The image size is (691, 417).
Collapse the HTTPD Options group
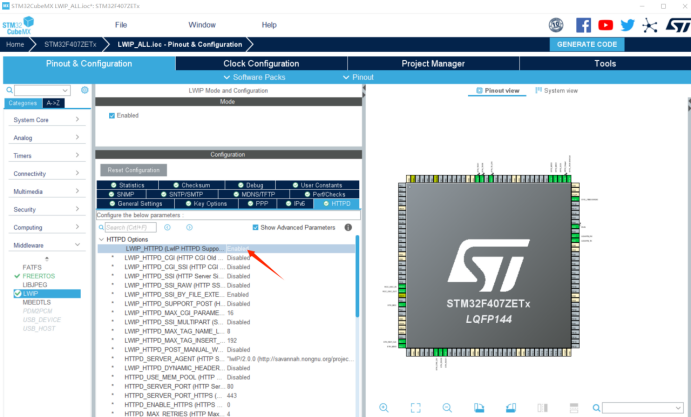pos(101,239)
